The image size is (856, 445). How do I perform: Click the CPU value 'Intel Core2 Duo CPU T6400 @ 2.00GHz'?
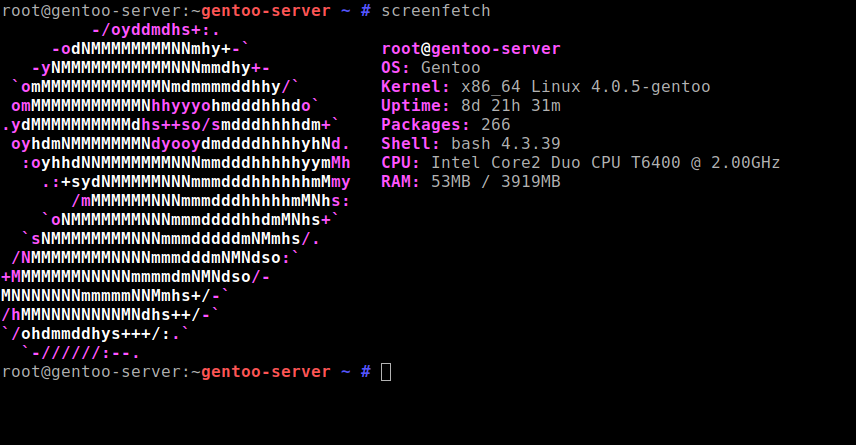click(605, 163)
